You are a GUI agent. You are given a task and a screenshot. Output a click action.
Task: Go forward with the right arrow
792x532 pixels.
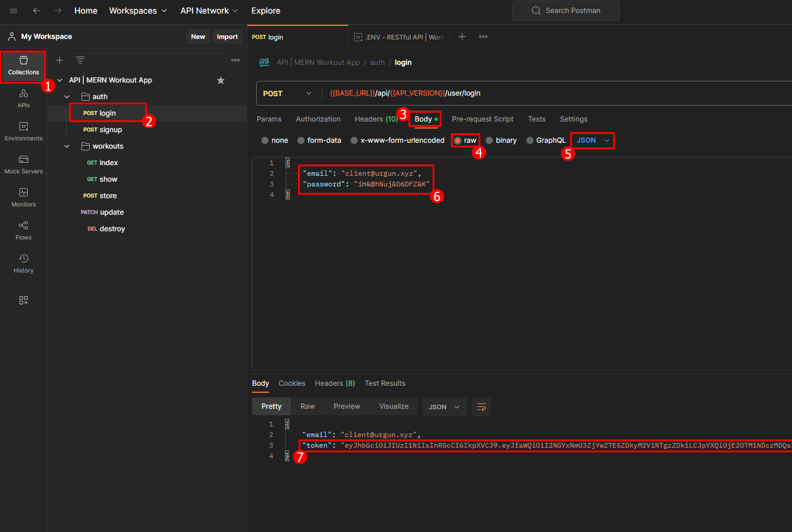click(58, 11)
